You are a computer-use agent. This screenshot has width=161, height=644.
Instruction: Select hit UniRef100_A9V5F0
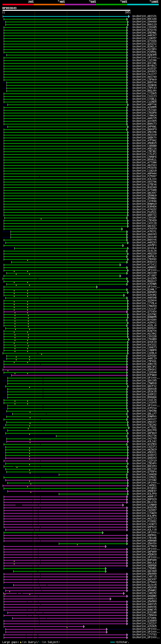pyautogui.click(x=144, y=245)
